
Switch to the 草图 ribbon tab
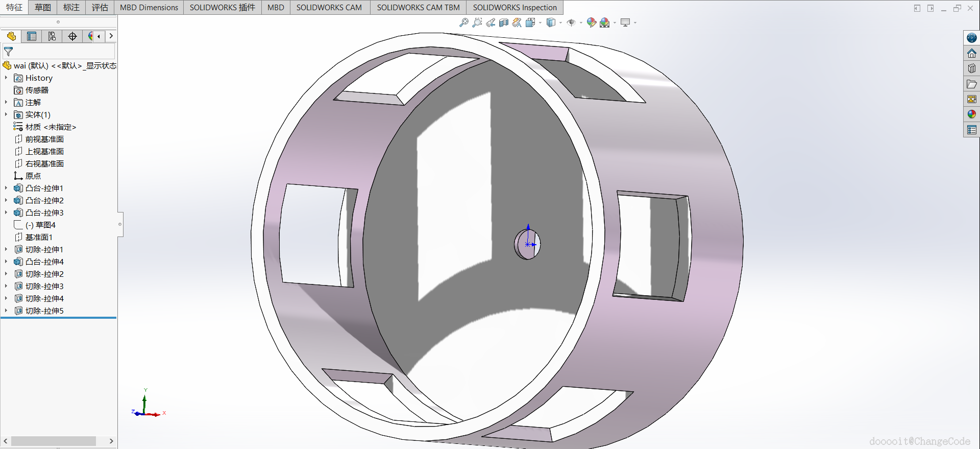(x=43, y=7)
